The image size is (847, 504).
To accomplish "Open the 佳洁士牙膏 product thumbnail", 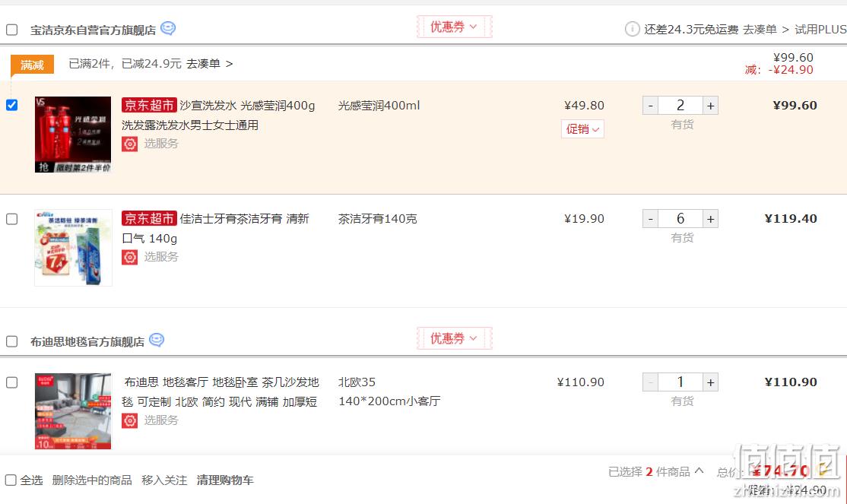I will (x=73, y=248).
